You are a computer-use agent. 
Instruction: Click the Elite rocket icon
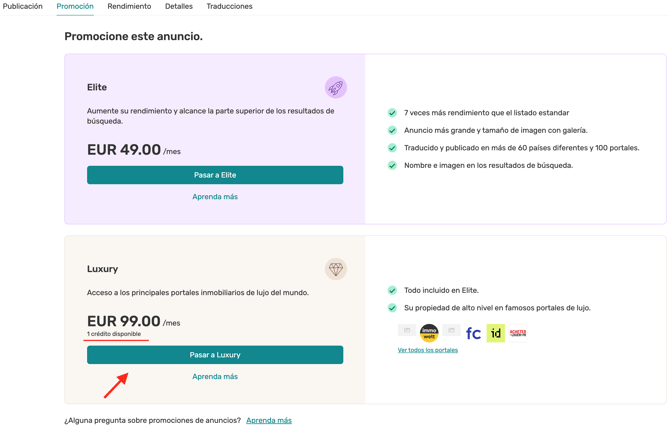coord(335,88)
